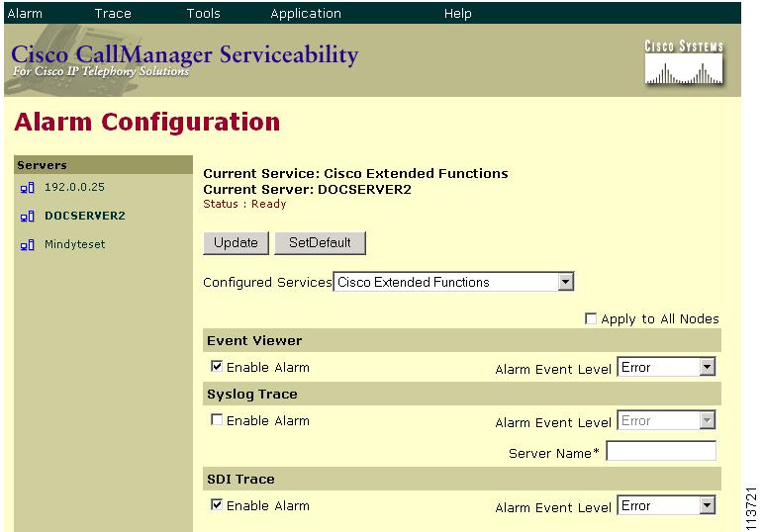This screenshot has width=763, height=532.
Task: Toggle Apply to All Nodes checkbox
Action: pyautogui.click(x=590, y=318)
